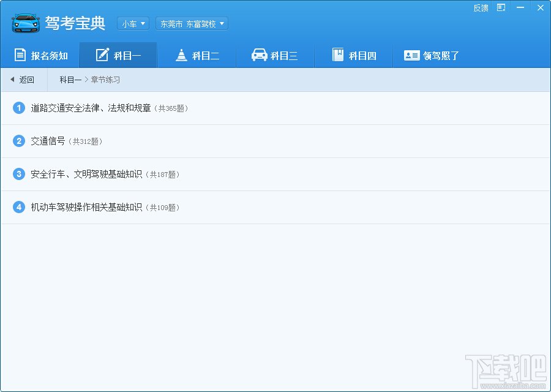The image size is (551, 392).
Task: Click the traffic cone icon for 科目二
Action: tap(181, 55)
